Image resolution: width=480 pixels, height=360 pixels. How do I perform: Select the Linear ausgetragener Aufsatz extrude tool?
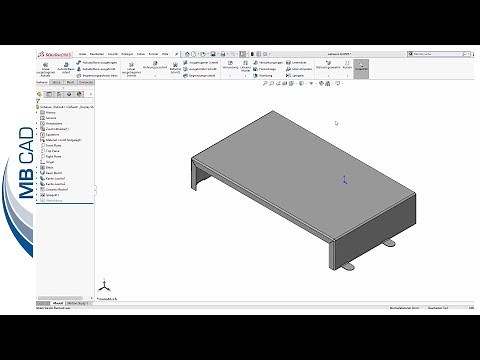point(45,69)
